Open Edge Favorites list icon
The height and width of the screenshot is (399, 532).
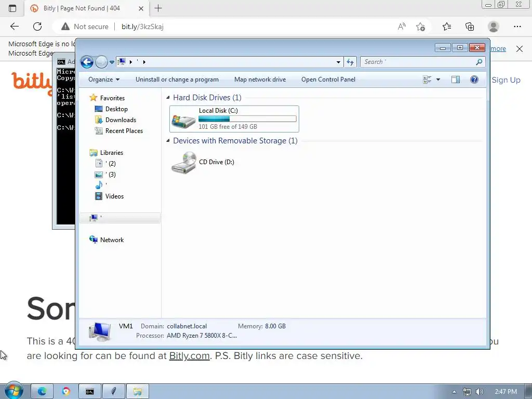coord(447,26)
